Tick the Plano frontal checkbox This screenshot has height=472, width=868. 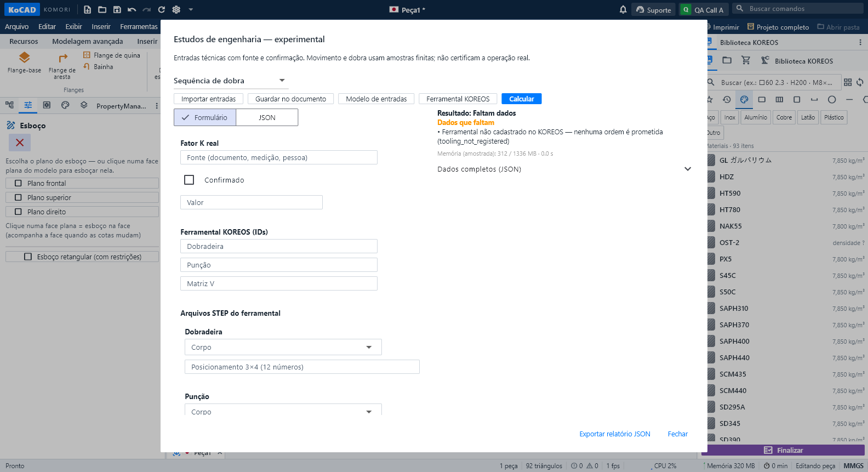pyautogui.click(x=18, y=183)
